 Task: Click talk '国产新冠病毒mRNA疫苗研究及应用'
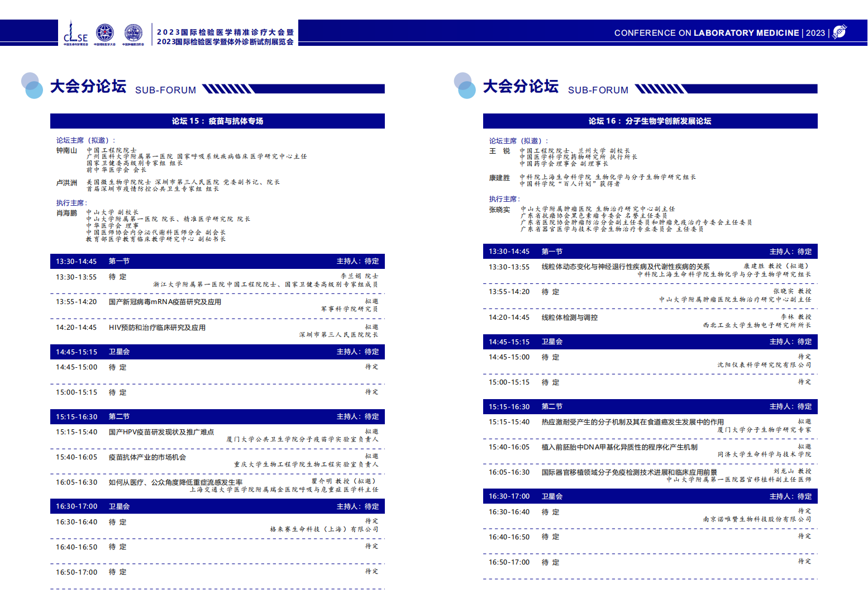point(165,302)
